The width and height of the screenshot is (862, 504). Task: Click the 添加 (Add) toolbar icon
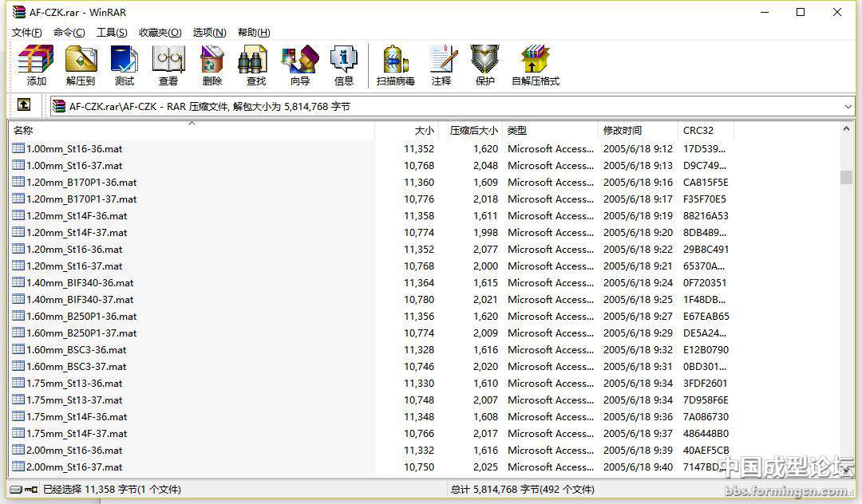pyautogui.click(x=36, y=65)
